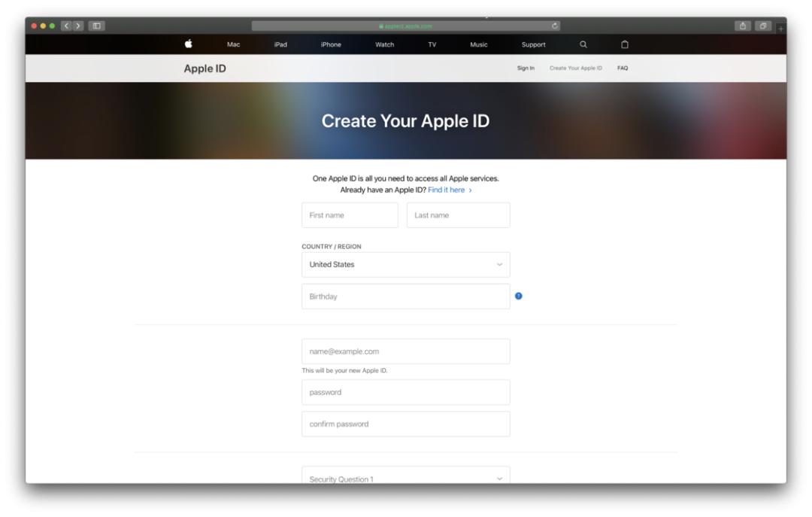Open the Mac menu item
The image size is (812, 517).
(234, 44)
